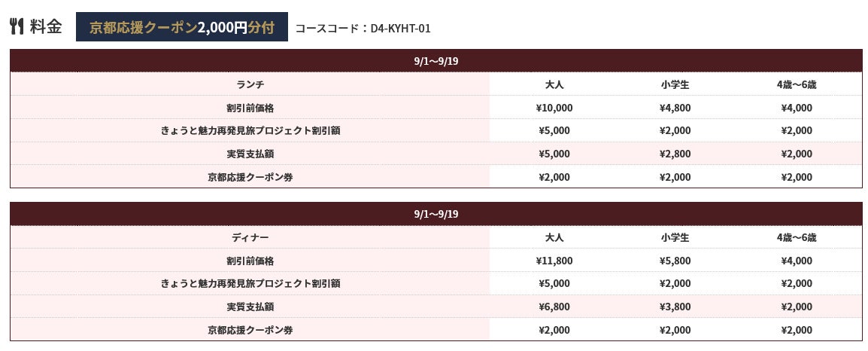Click the ¥2,800 lunch elementary actual payment
868x351 pixels.
point(675,154)
